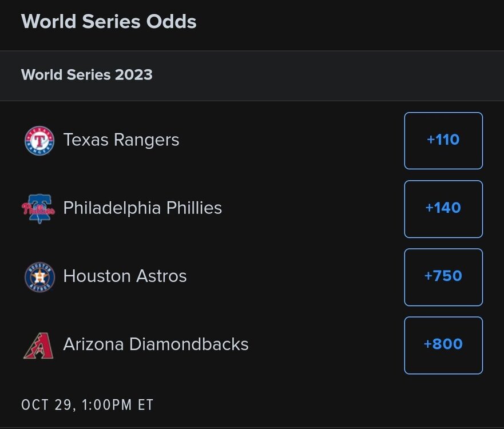The image size is (504, 429).
Task: Open the Houston Astros team name
Action: coord(125,276)
